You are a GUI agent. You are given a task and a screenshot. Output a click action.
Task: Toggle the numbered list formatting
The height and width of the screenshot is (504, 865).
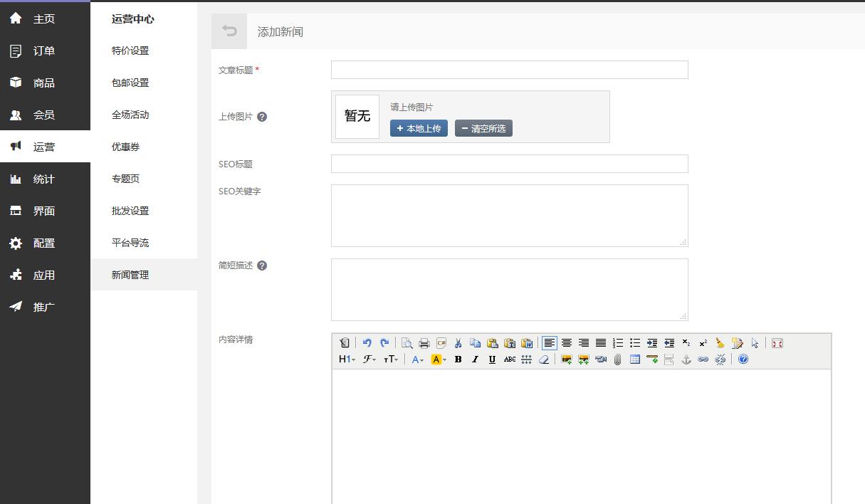coord(617,342)
